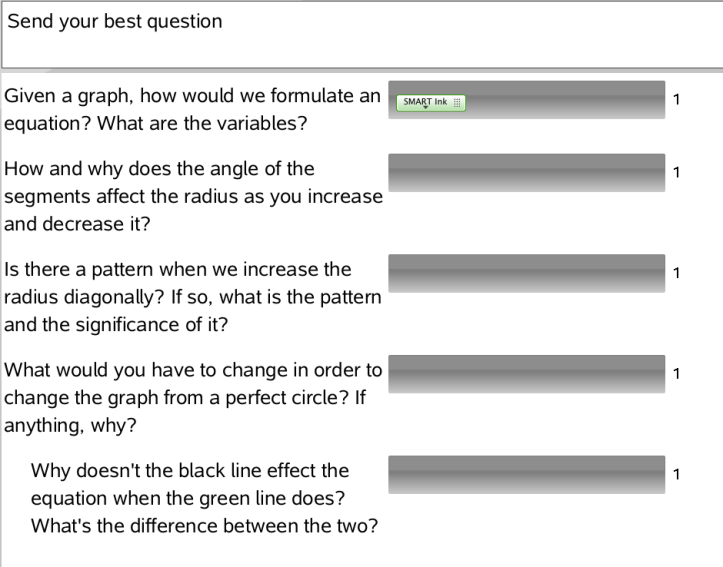Select the 'Given a graph' question text
Screen dimensions: 723x567
point(192,111)
